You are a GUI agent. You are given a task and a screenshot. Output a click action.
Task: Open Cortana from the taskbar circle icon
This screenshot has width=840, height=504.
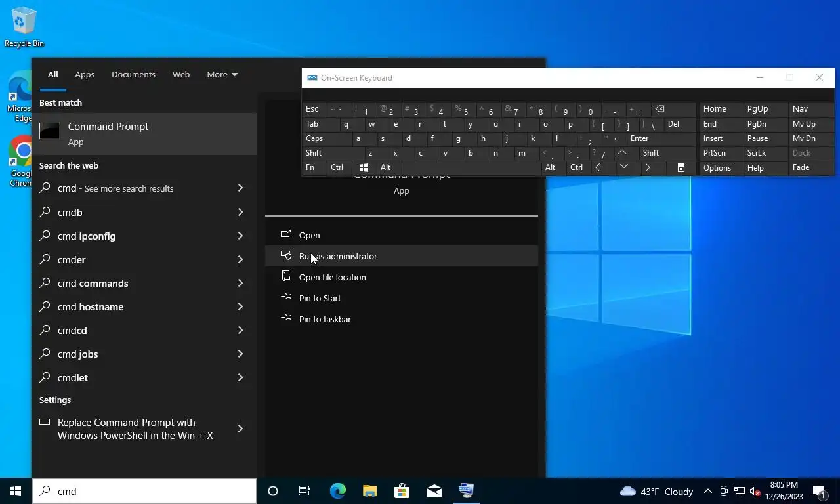click(273, 491)
